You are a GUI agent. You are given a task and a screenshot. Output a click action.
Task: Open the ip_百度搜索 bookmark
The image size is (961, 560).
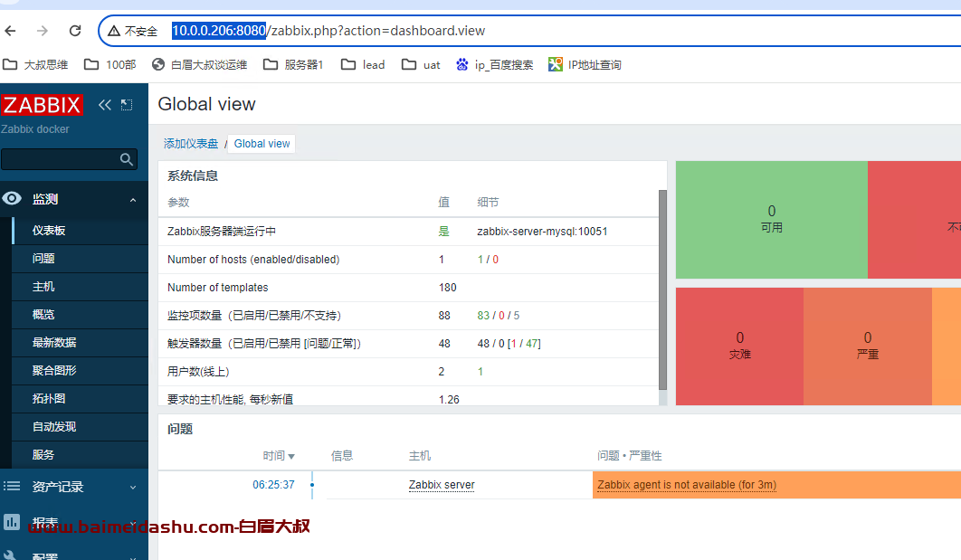point(495,64)
